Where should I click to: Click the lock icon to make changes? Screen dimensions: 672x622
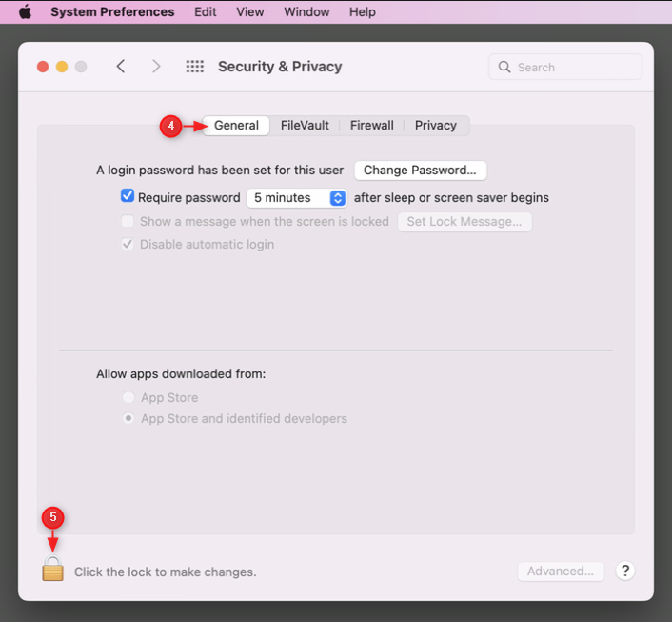[52, 569]
